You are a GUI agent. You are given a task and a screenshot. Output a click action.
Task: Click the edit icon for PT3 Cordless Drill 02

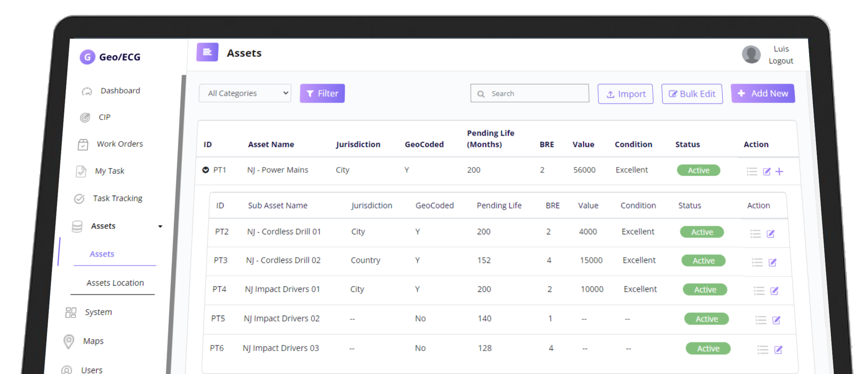coord(772,262)
